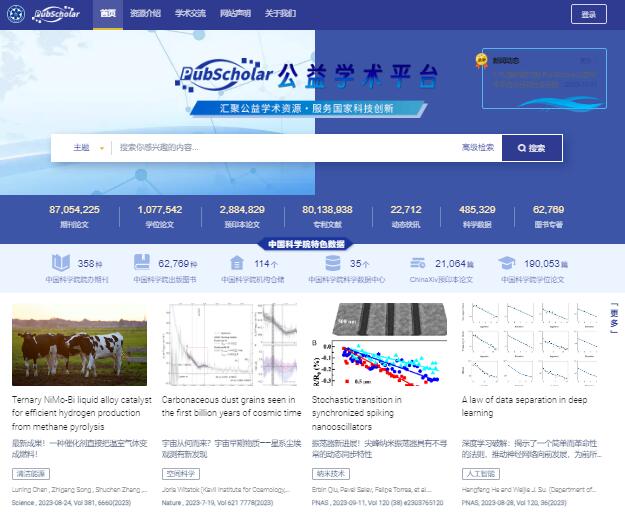Click the grid of small plots thumbnail
Screen dimensions: 625x518
click(x=529, y=345)
